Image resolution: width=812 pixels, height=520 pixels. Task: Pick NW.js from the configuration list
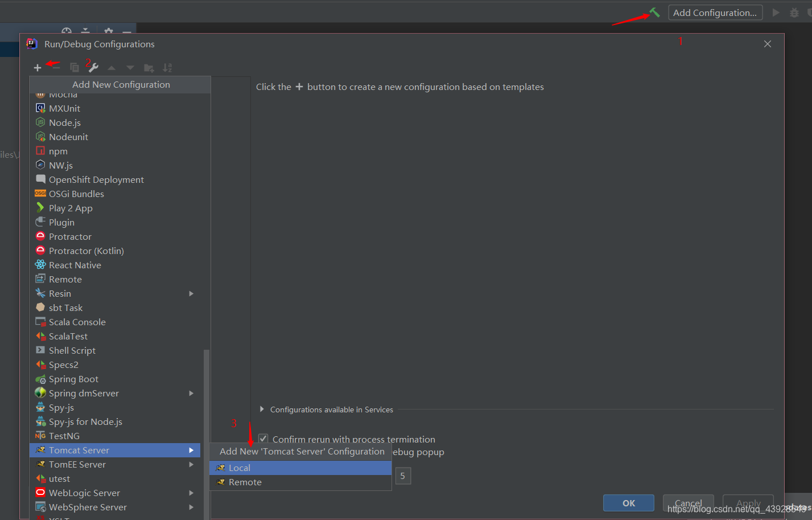coord(115,165)
